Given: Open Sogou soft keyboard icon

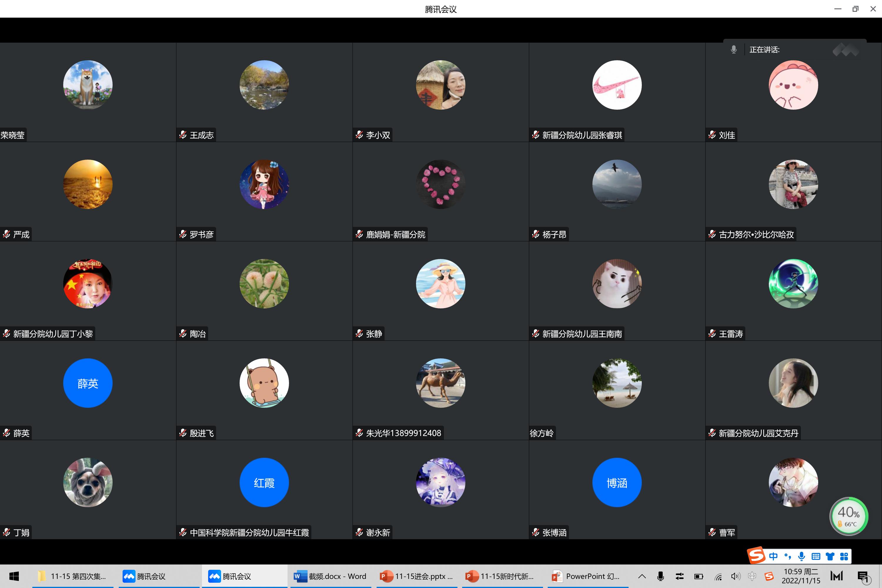Looking at the screenshot, I should [x=816, y=556].
